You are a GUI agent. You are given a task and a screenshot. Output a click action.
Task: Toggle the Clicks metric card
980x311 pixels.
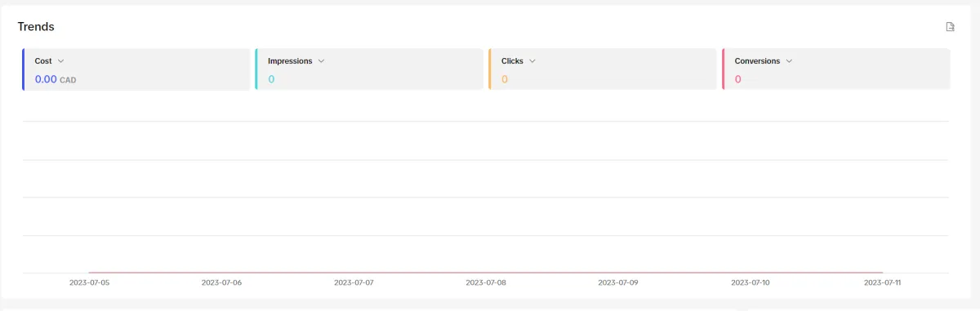pos(603,69)
